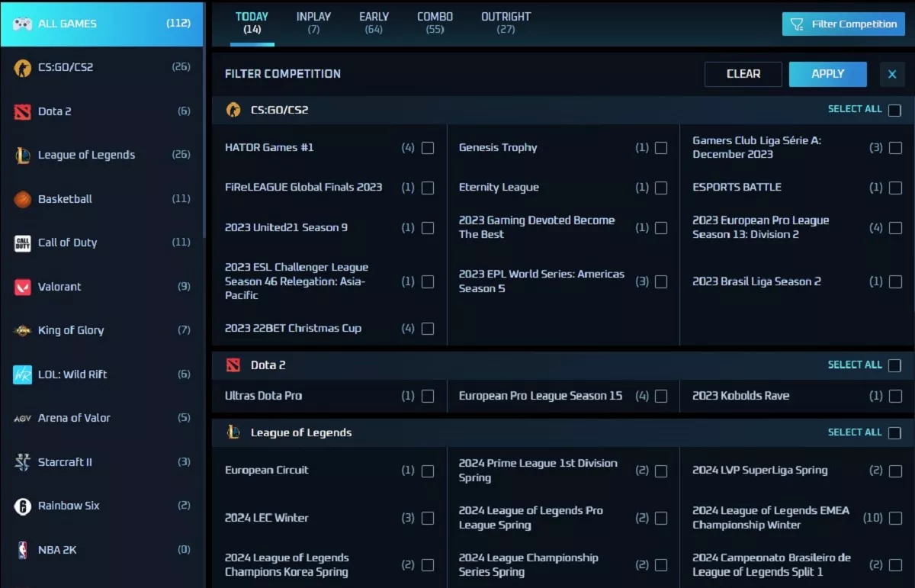Select ALL GAMES in the sidebar
This screenshot has height=588, width=915.
pos(101,24)
